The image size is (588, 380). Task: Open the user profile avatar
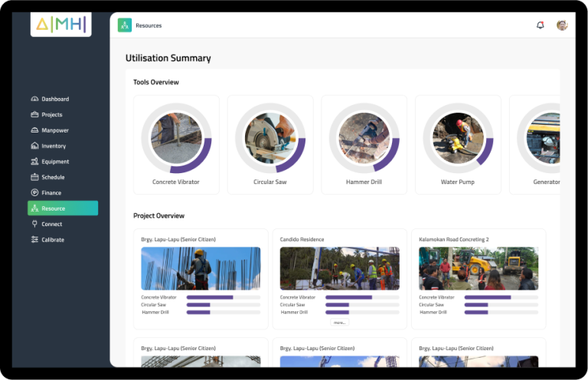[562, 25]
